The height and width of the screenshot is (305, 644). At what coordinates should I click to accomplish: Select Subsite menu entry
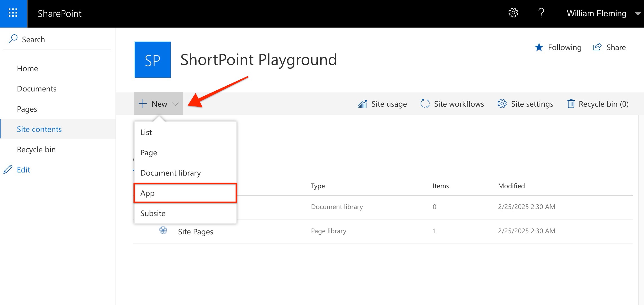[153, 213]
